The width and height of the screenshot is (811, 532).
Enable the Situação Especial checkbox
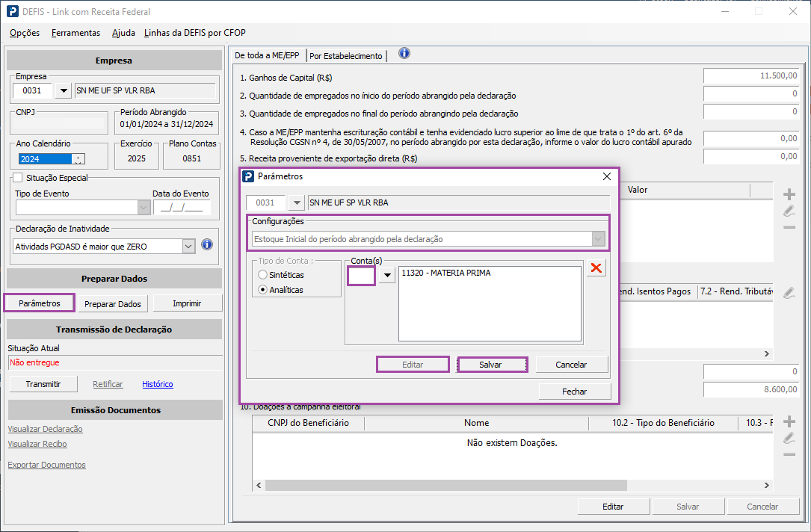point(18,178)
